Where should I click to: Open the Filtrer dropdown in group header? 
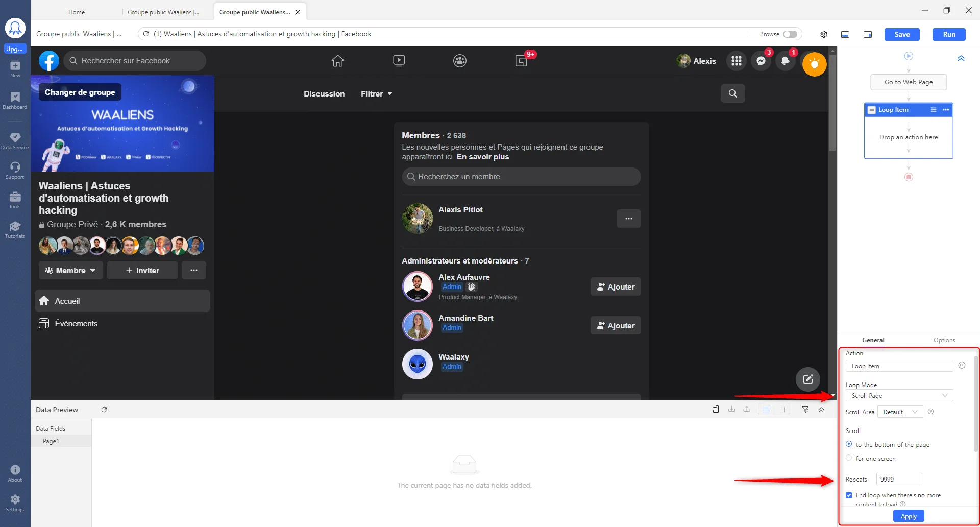point(376,94)
